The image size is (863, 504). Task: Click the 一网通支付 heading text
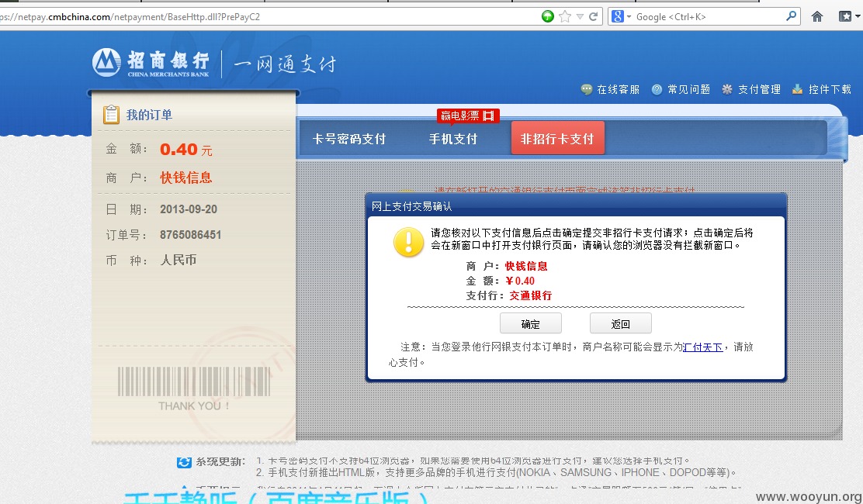click(285, 64)
